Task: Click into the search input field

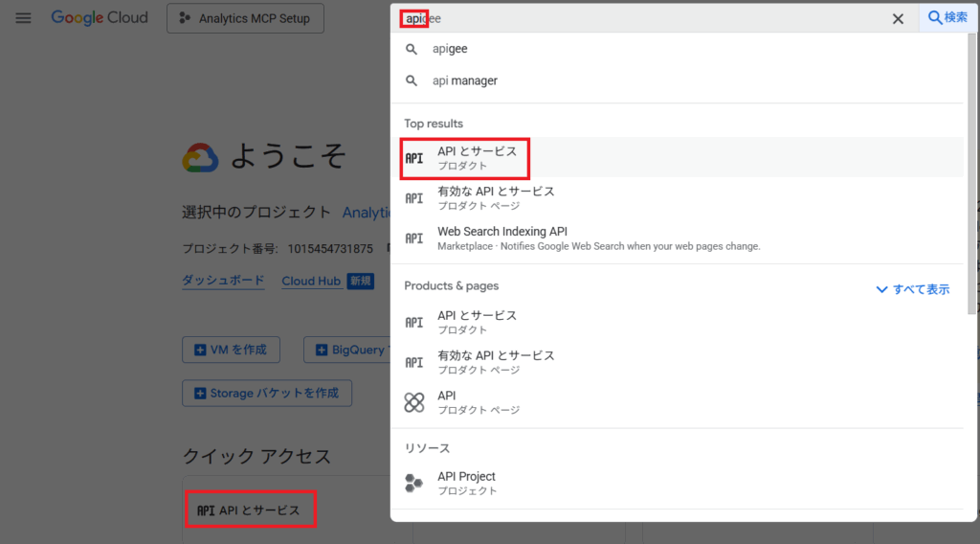Action: [651, 18]
